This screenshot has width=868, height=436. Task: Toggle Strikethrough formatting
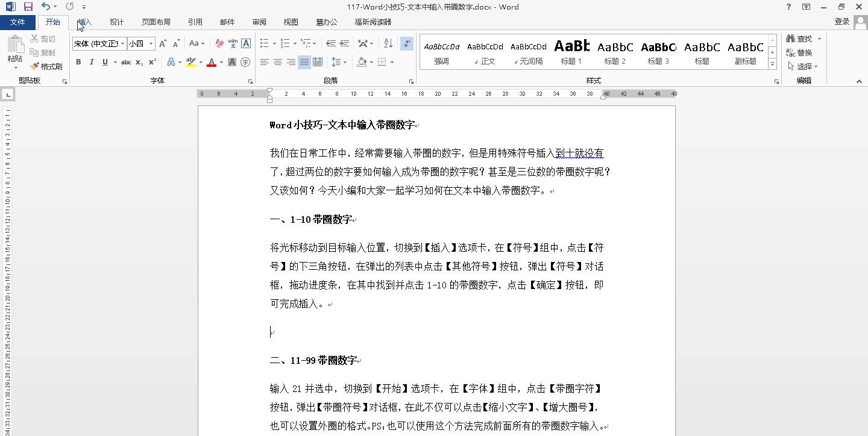pos(126,62)
